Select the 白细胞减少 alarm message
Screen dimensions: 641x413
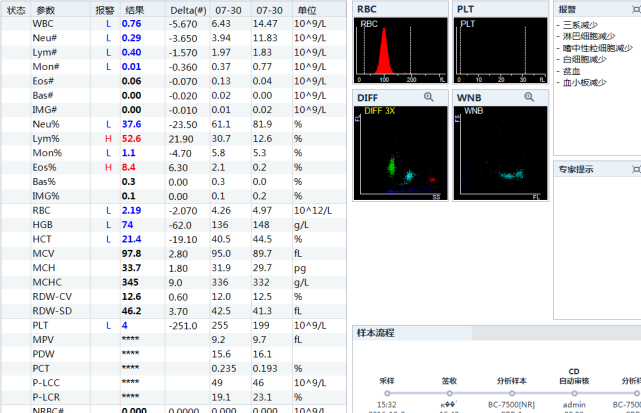point(584,60)
